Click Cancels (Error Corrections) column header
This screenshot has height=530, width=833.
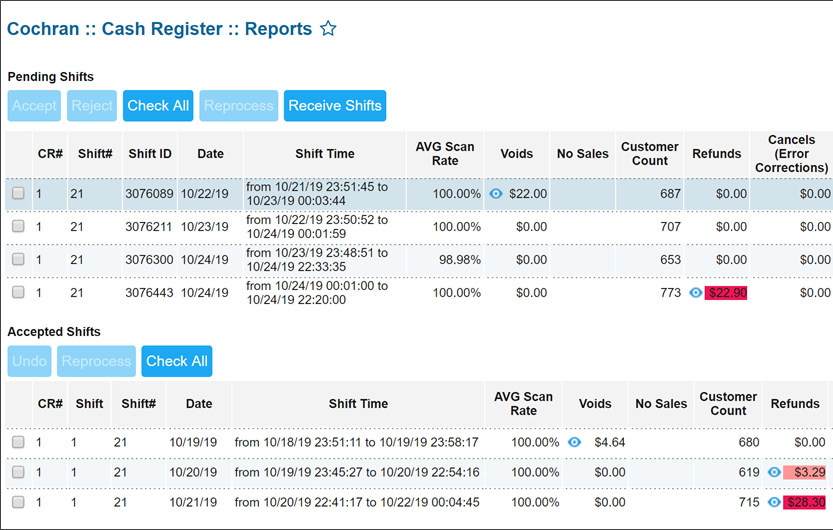click(x=792, y=153)
